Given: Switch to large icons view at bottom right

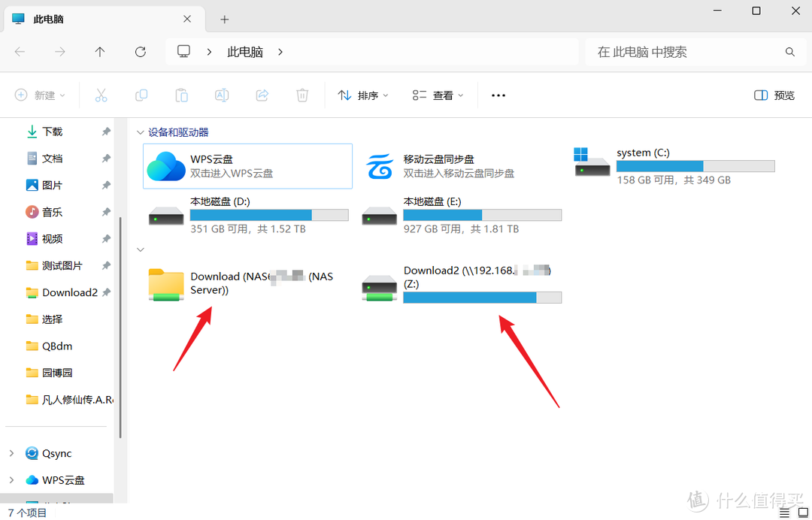Looking at the screenshot, I should [x=803, y=513].
